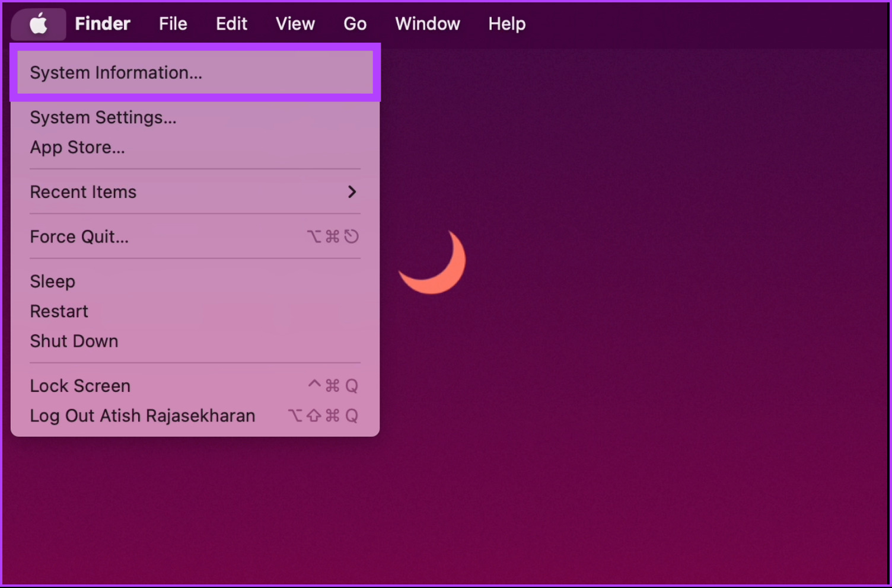
Task: Open System Settings
Action: click(103, 117)
